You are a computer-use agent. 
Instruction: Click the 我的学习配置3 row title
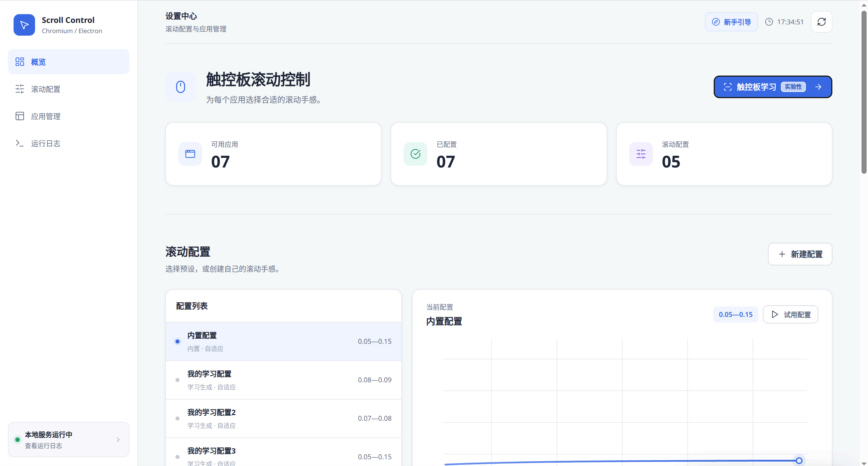(x=212, y=451)
